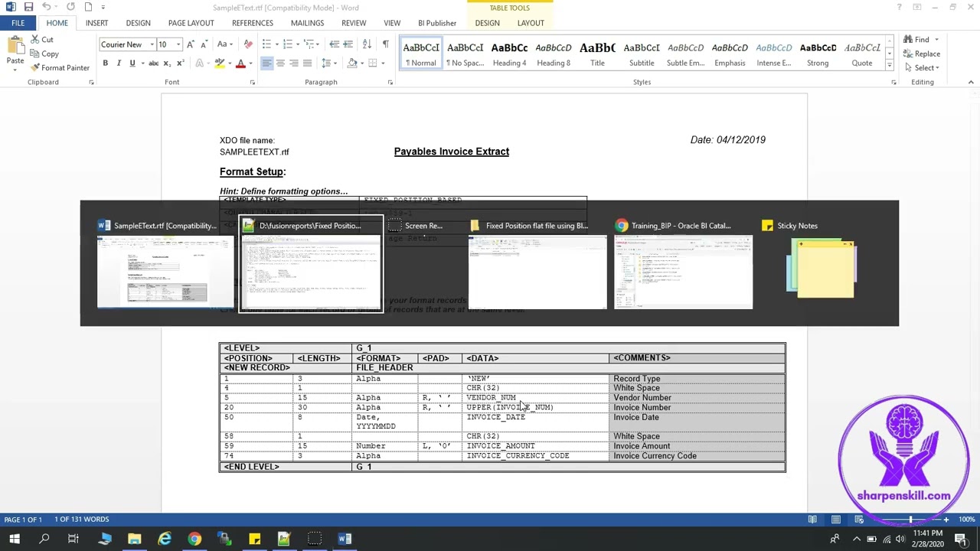Click the font color red swatch button
This screenshot has width=980, height=551.
(240, 63)
